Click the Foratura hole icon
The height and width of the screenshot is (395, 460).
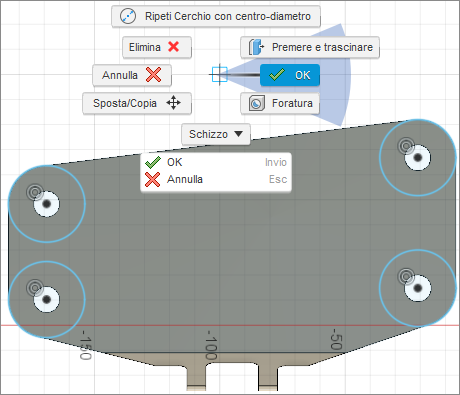point(257,103)
